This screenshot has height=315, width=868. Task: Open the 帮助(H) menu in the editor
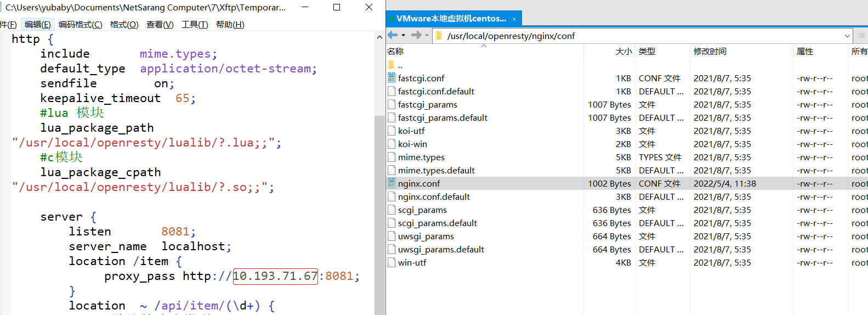[x=230, y=24]
